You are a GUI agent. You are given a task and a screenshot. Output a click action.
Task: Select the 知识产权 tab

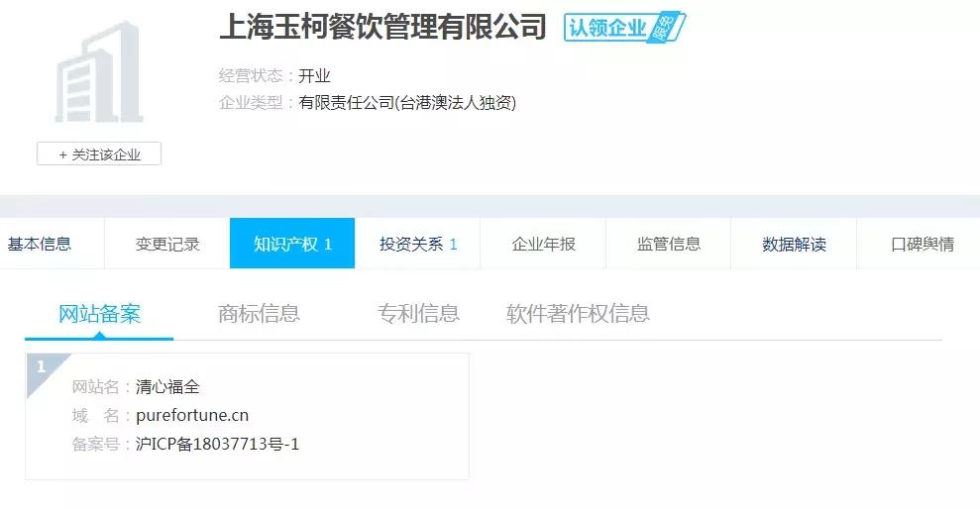pyautogui.click(x=292, y=244)
